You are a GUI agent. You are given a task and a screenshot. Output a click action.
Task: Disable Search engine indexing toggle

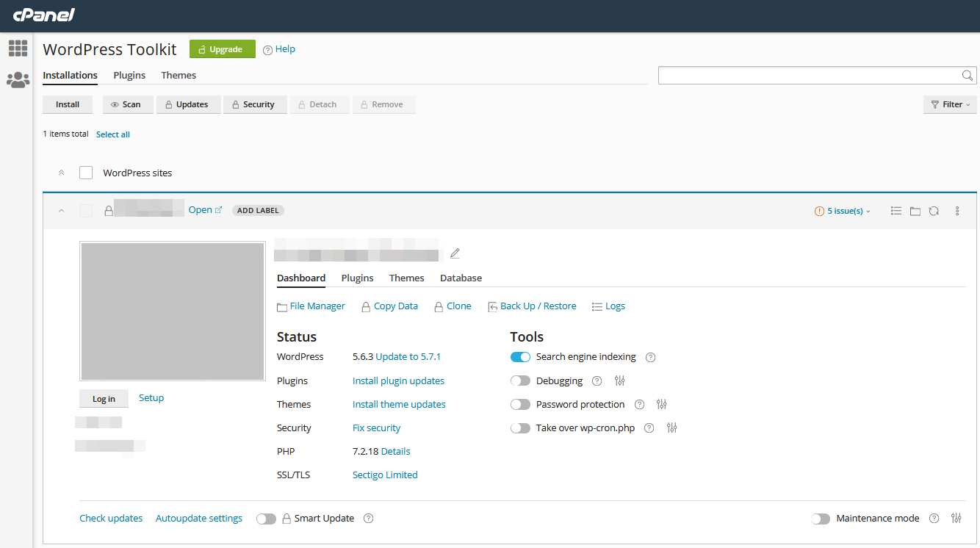coord(520,357)
